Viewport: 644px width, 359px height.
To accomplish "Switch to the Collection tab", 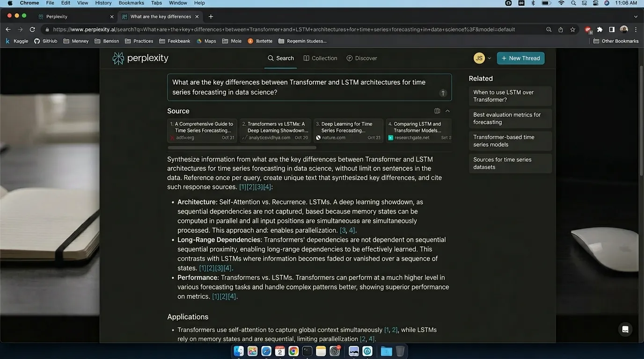I will 321,58.
